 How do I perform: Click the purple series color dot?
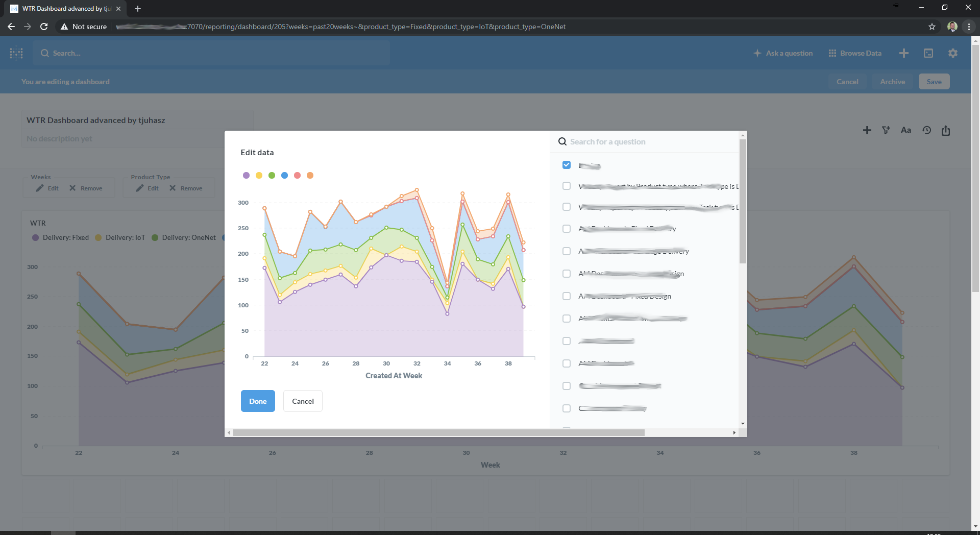click(246, 175)
